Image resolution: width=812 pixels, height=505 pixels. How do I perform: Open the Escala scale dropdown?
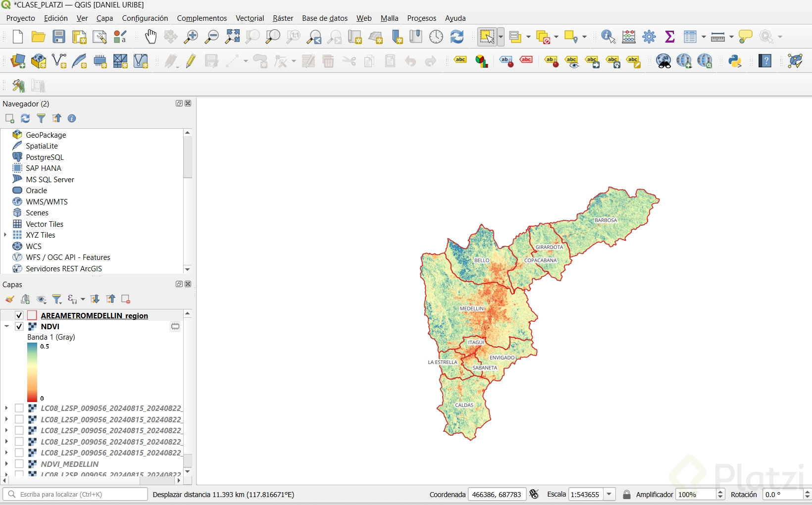point(609,494)
